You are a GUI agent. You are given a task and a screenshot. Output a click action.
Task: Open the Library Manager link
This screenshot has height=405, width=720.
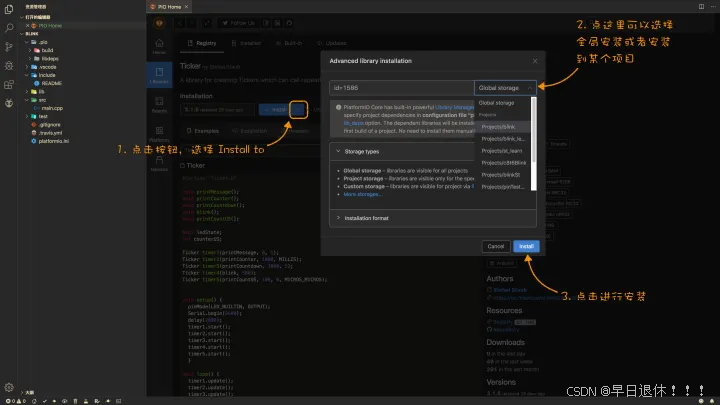pos(454,107)
